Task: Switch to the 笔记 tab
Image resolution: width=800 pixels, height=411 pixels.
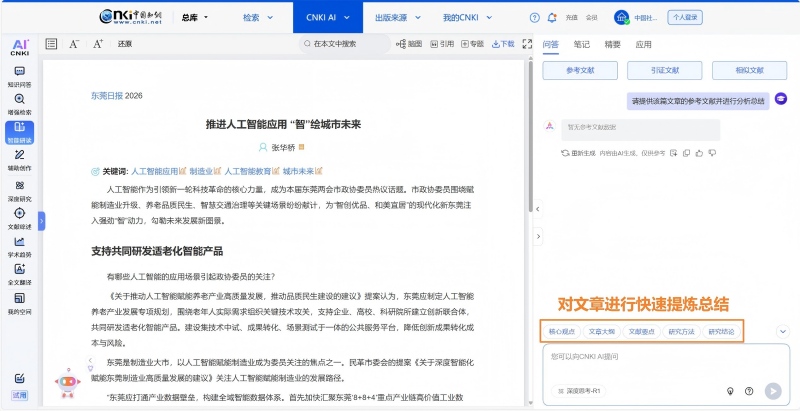Action: [x=581, y=44]
